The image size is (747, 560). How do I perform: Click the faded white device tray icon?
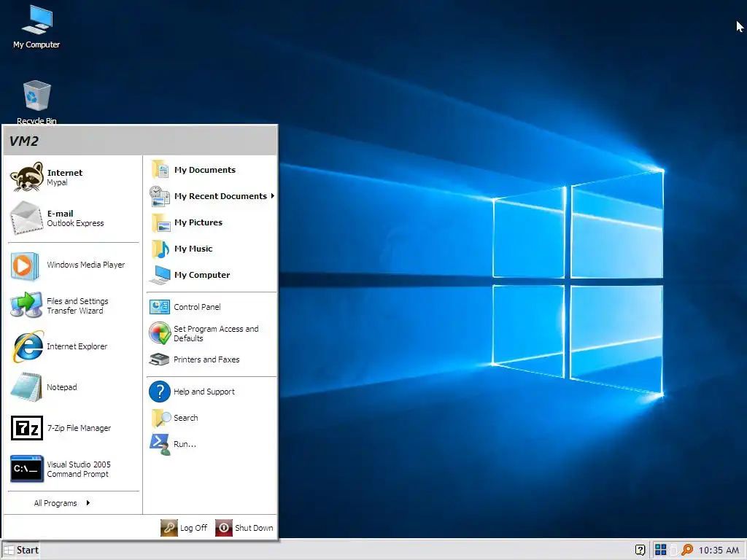click(673, 550)
